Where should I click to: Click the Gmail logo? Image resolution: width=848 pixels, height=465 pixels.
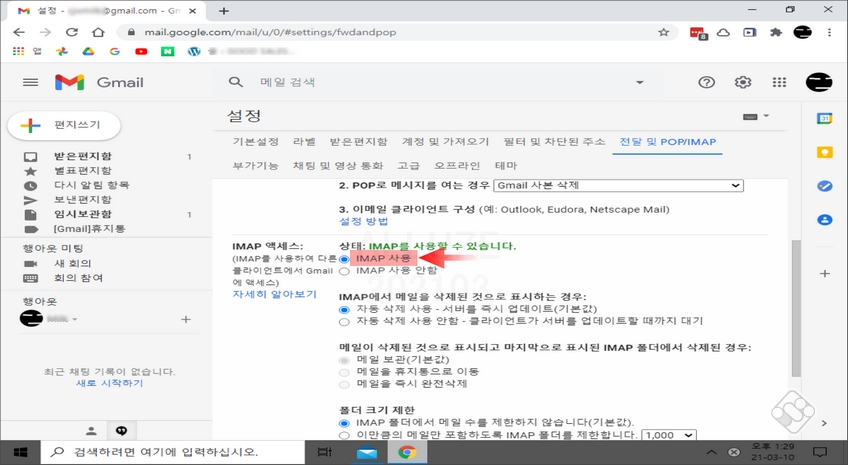point(99,82)
